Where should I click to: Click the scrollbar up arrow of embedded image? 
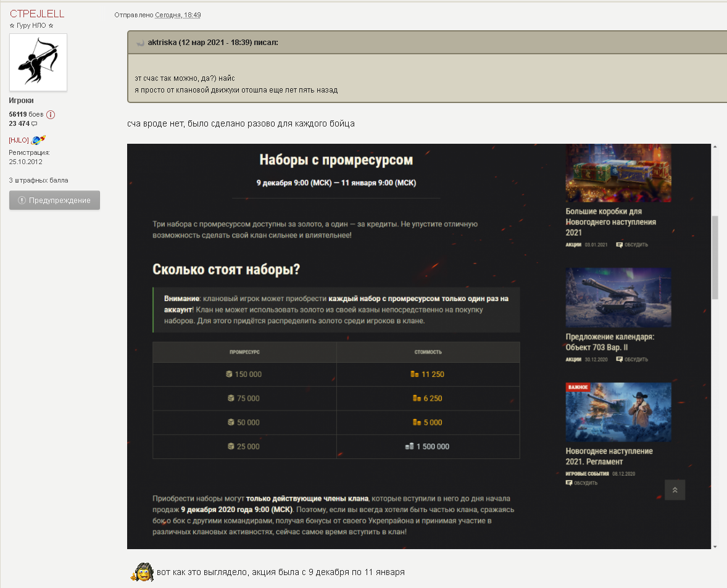point(715,147)
